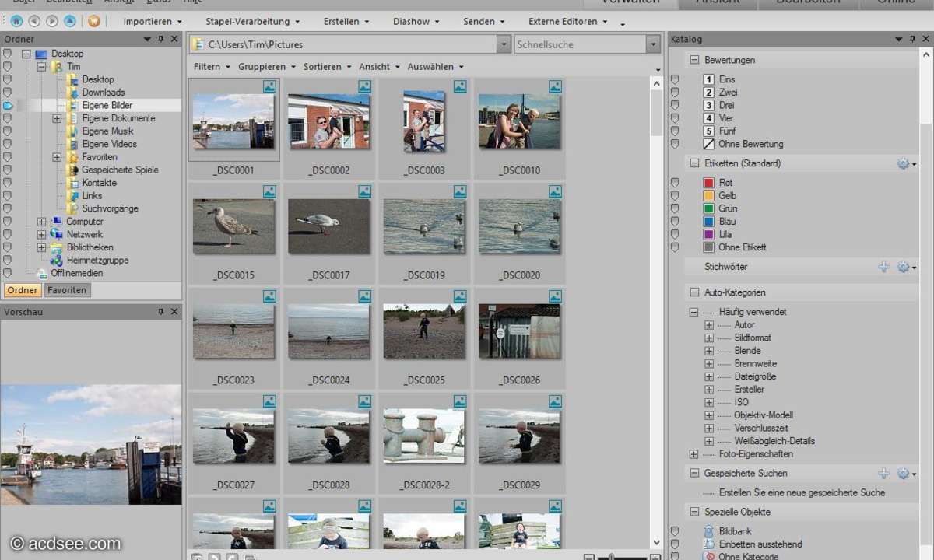This screenshot has width=934, height=560.
Task: Toggle the Easy-Select marker beside Ohne Etikett
Action: pyautogui.click(x=675, y=247)
